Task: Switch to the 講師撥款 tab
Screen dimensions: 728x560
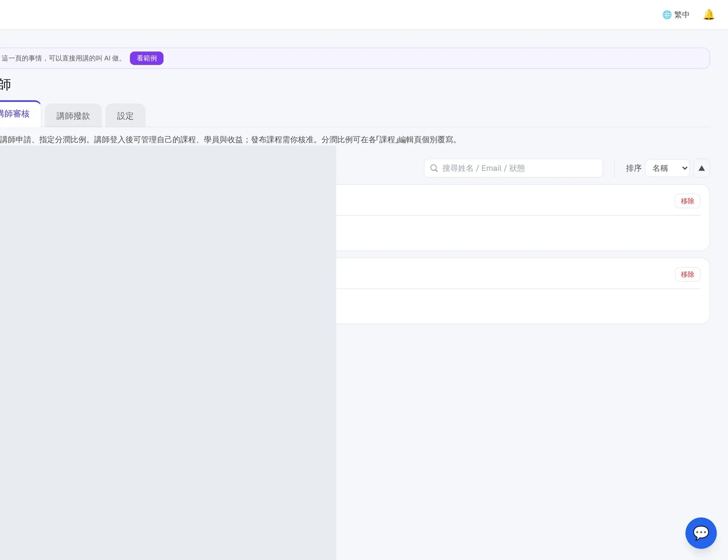Action: coord(73,116)
